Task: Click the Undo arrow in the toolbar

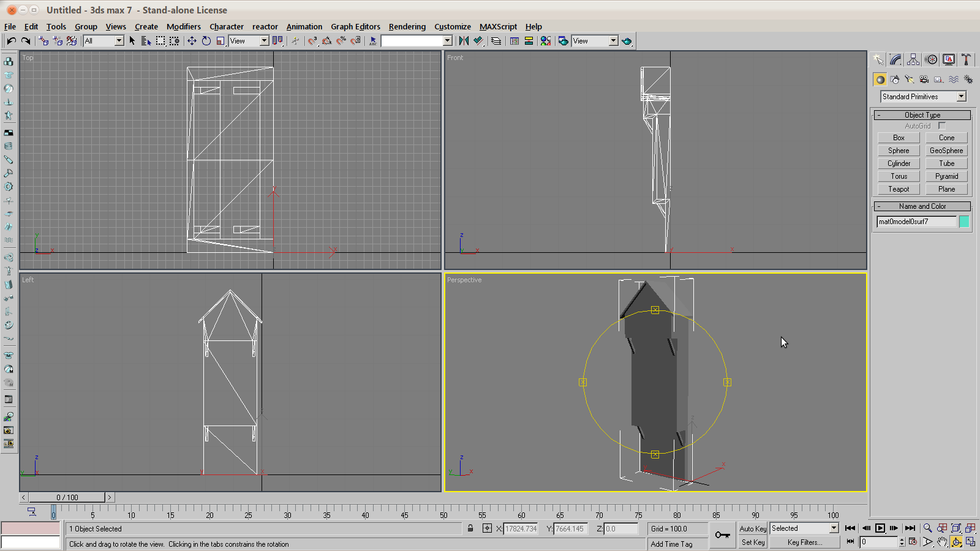Action: (x=11, y=41)
